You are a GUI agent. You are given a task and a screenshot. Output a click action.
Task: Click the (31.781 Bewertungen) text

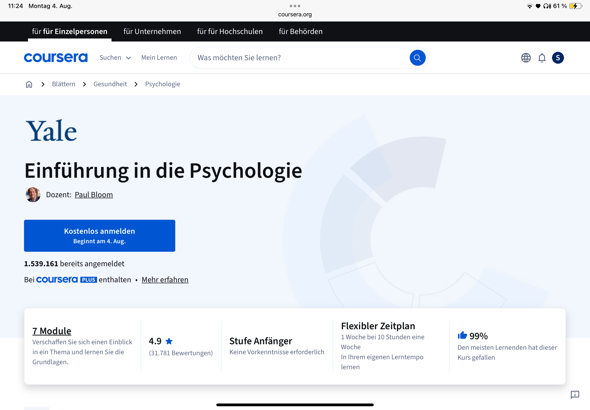click(181, 353)
